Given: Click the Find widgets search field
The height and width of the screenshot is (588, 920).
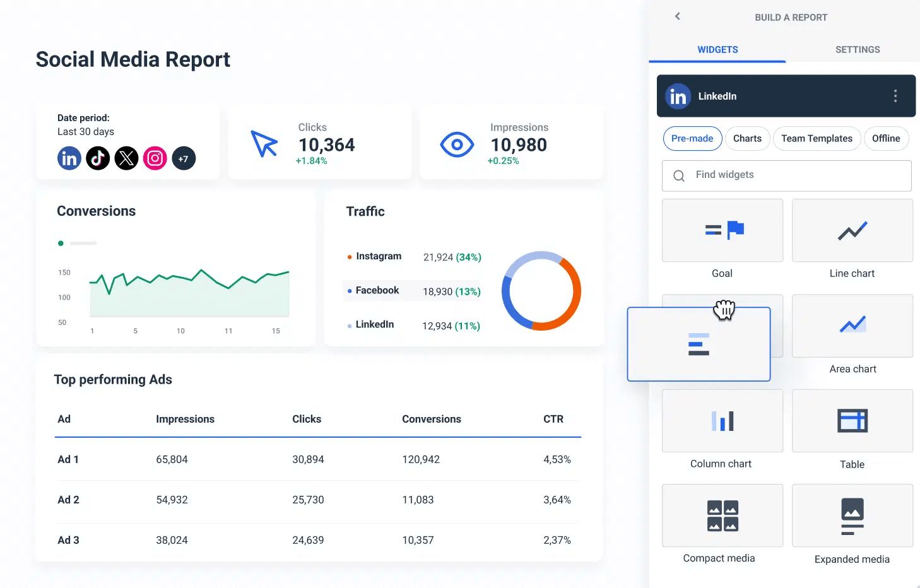Looking at the screenshot, I should [786, 175].
